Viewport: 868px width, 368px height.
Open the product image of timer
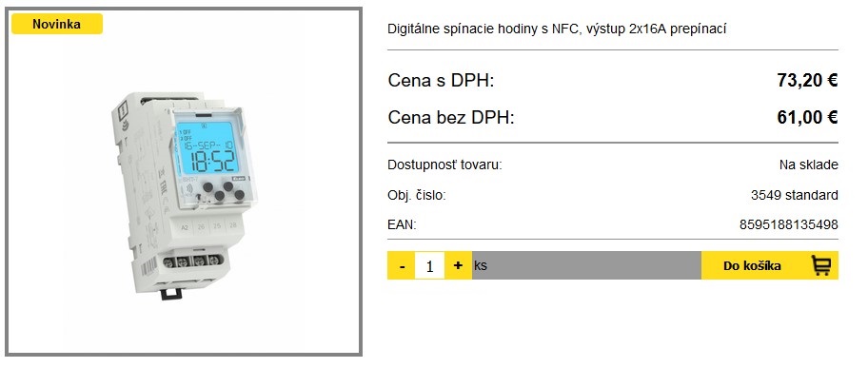pos(185,195)
